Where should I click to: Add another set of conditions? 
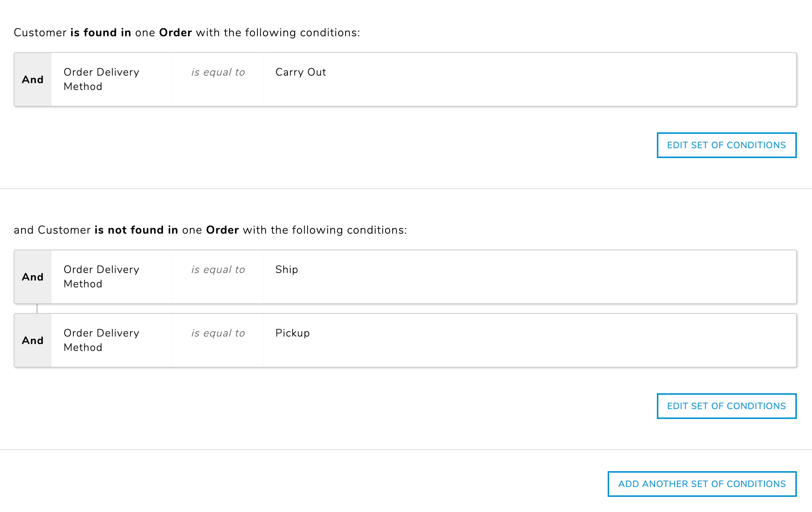pos(702,484)
